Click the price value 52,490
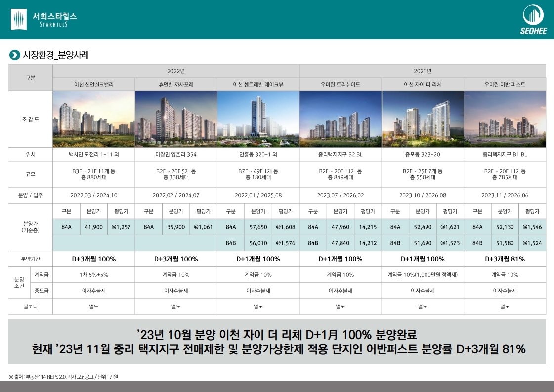This screenshot has height=392, width=554. [x=423, y=227]
